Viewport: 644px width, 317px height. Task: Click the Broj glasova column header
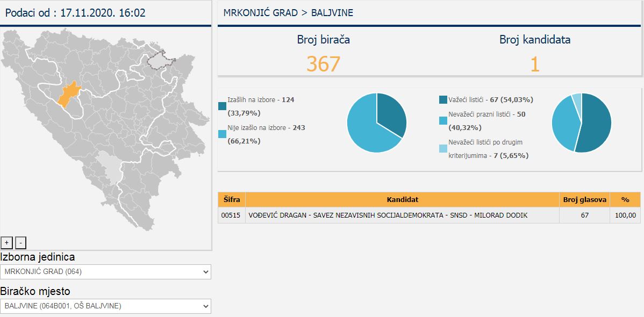(584, 199)
